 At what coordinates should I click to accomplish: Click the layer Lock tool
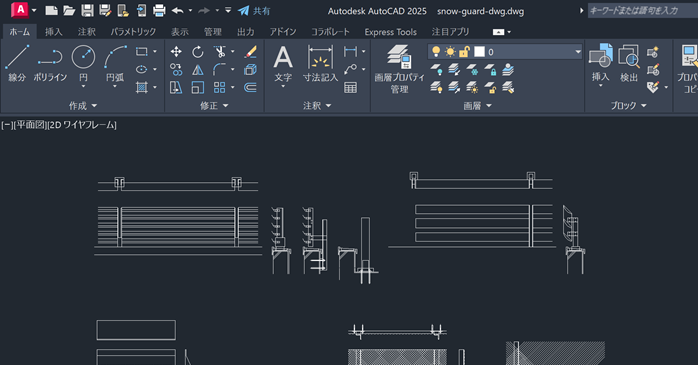[x=490, y=69]
